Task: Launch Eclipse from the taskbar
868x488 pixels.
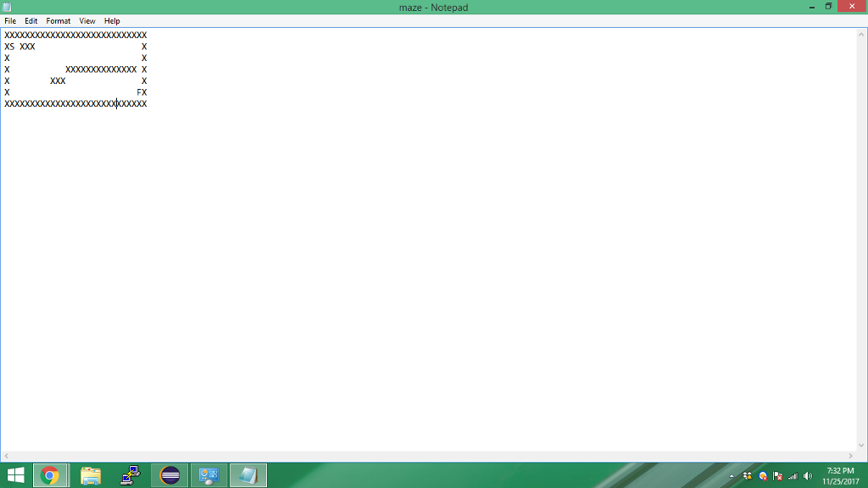Action: pos(170,474)
